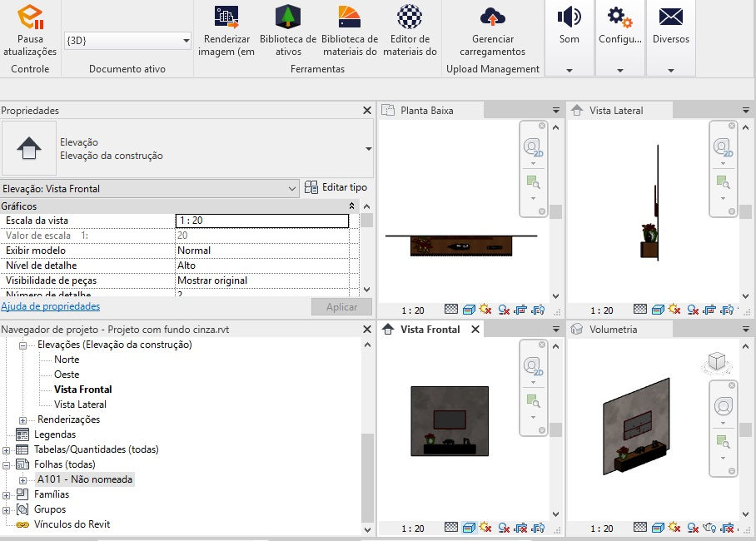Expand the Famílias tree node
The image size is (756, 541).
tap(6, 494)
